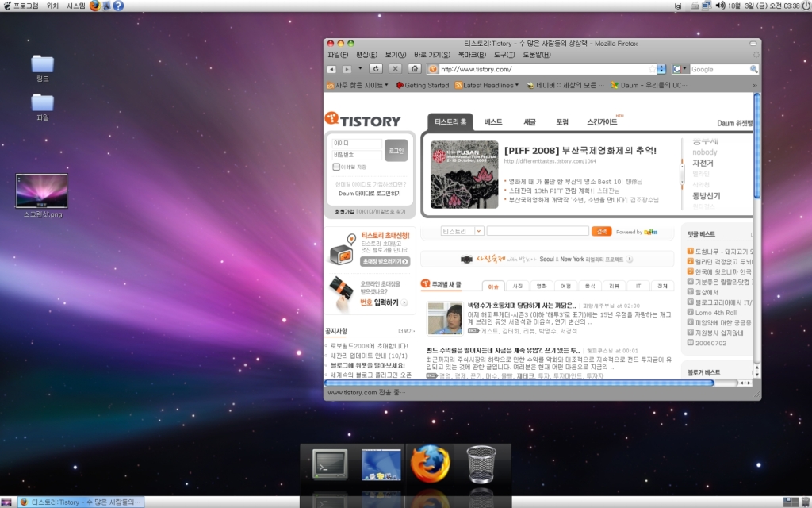The width and height of the screenshot is (812, 508).
Task: Open the 티스토리 search scope dropdown
Action: 462,231
